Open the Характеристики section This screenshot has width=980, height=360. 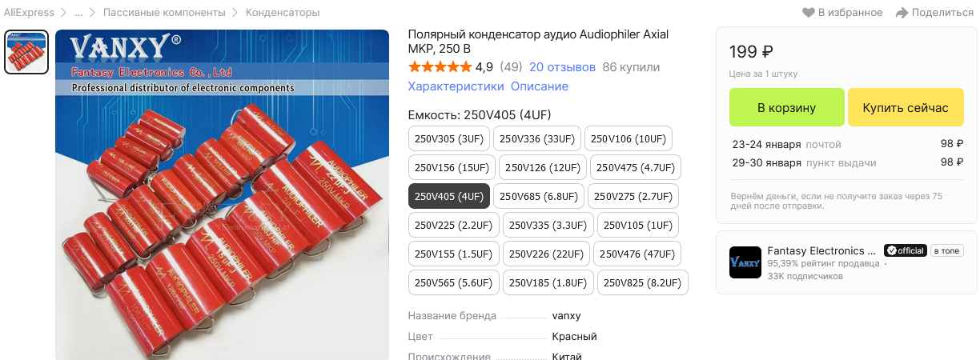click(x=456, y=86)
